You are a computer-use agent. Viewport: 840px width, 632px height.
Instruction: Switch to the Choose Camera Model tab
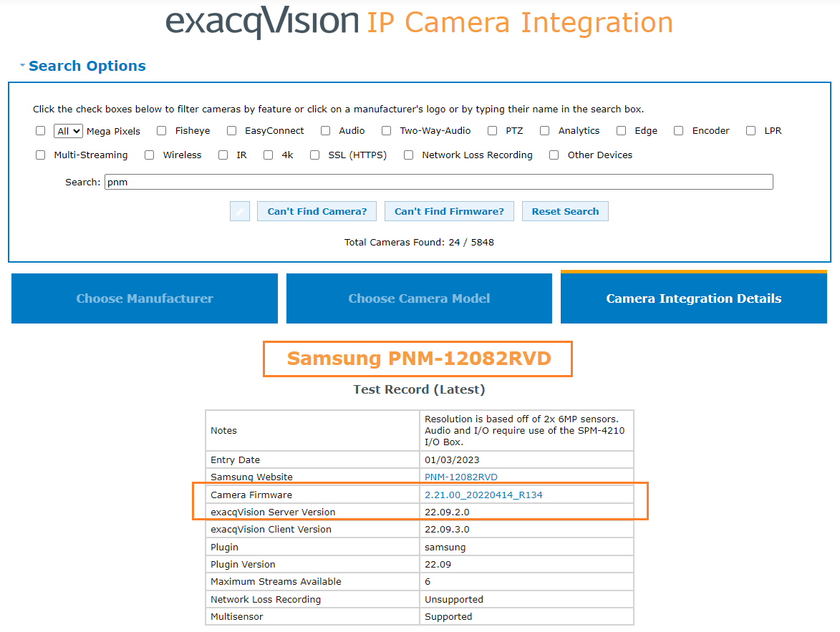(x=419, y=298)
